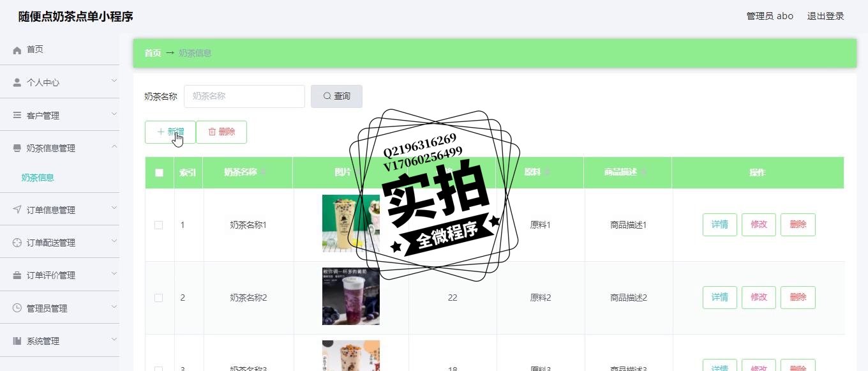
Task: Toggle the select-all checkbox in table header
Action: pyautogui.click(x=160, y=172)
